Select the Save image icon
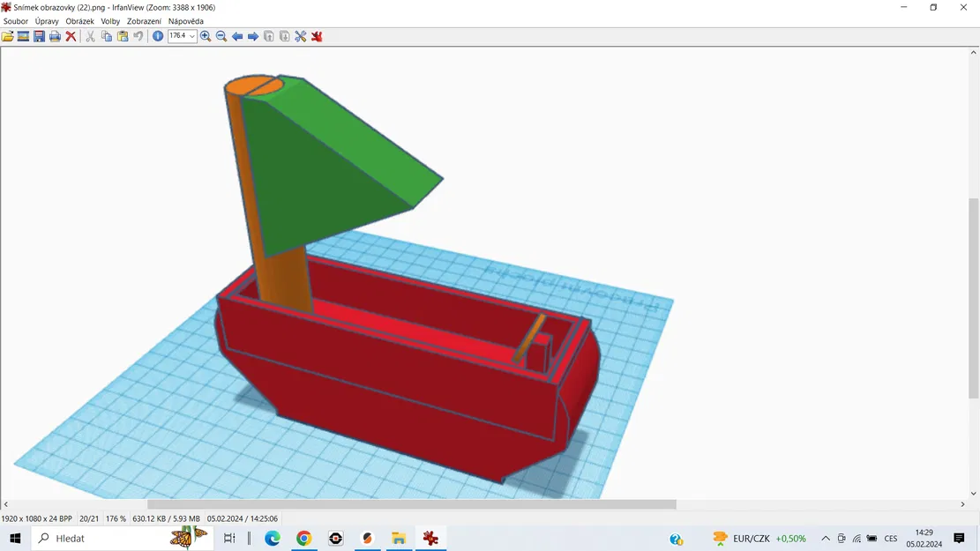Viewport: 980px width, 551px height. [39, 36]
